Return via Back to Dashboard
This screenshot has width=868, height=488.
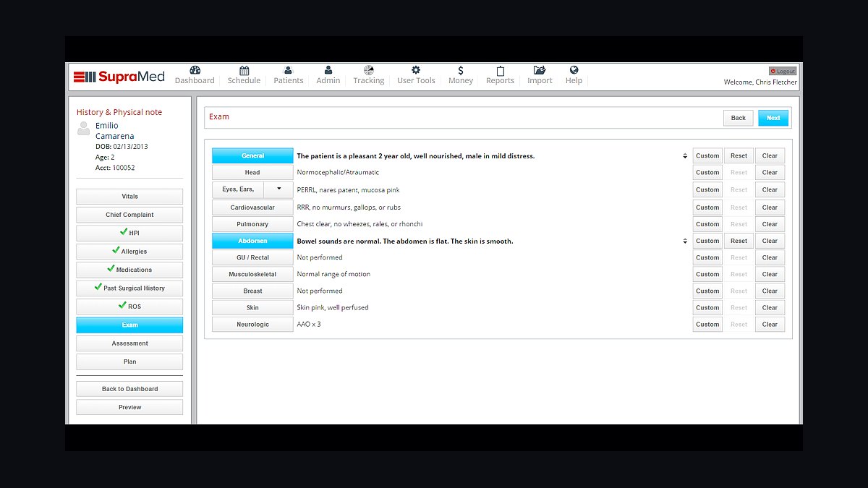click(x=129, y=389)
